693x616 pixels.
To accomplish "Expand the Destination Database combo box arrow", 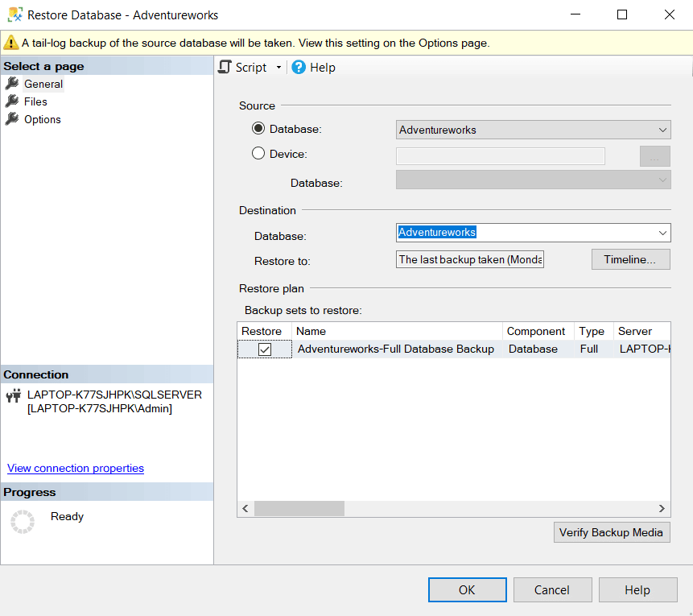I will [x=662, y=233].
